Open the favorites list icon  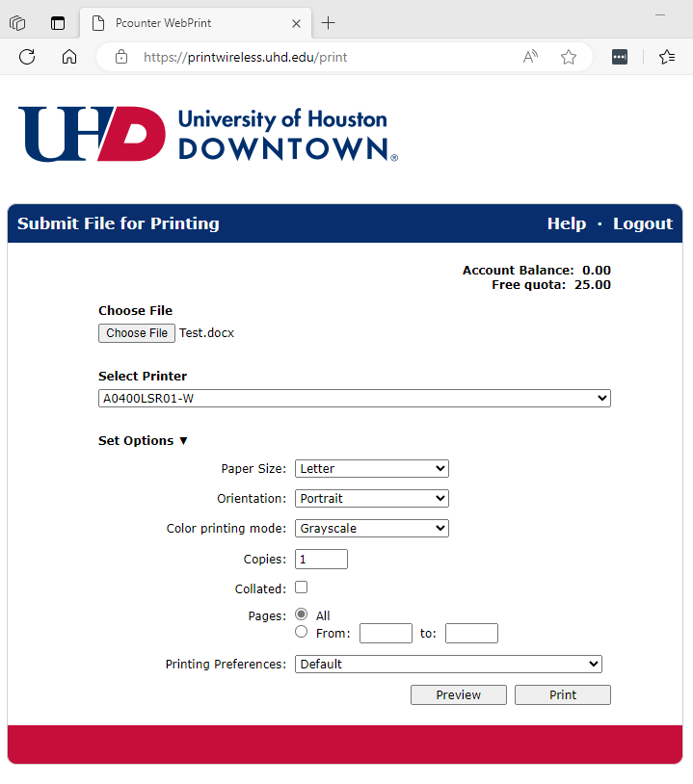click(667, 57)
